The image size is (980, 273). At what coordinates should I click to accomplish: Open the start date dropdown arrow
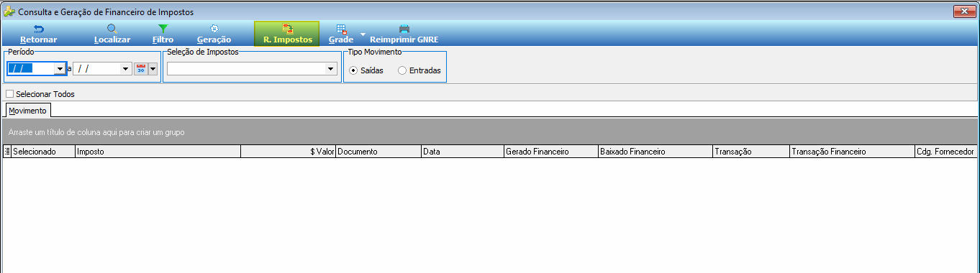[60, 69]
